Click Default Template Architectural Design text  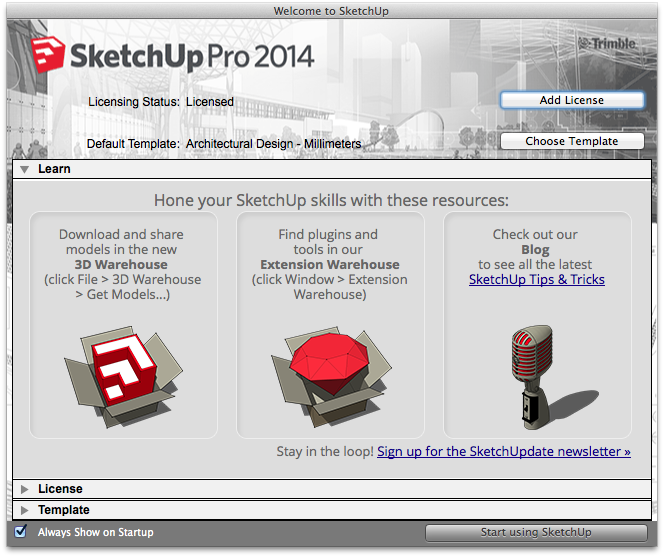pos(224,144)
